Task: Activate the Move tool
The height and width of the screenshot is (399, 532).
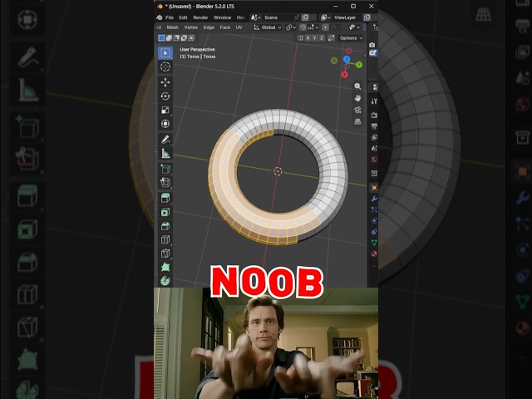Action: tap(165, 82)
